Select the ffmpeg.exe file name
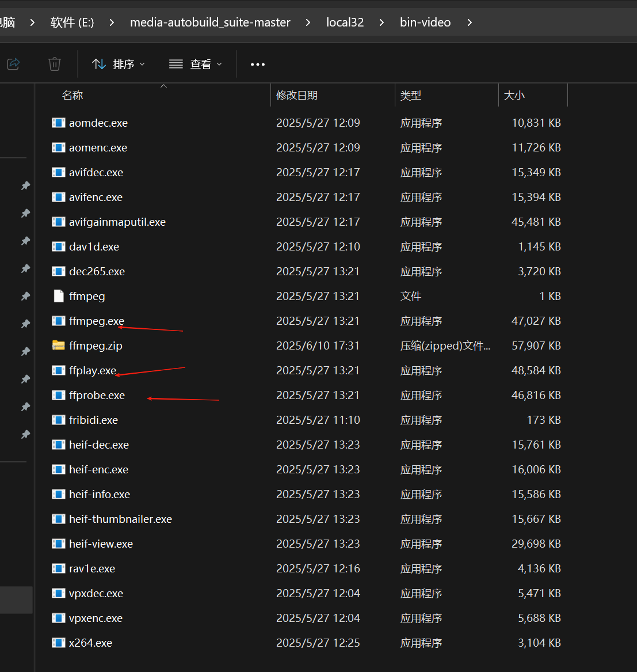Screen dimensions: 637x672 tap(97, 321)
